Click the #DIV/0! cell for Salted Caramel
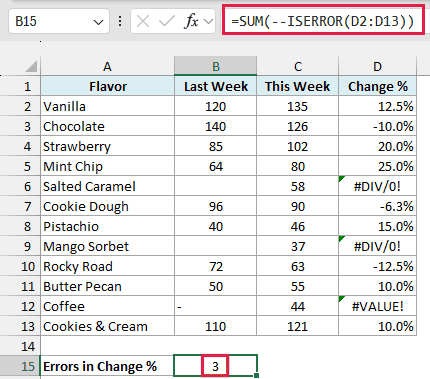 [x=377, y=186]
